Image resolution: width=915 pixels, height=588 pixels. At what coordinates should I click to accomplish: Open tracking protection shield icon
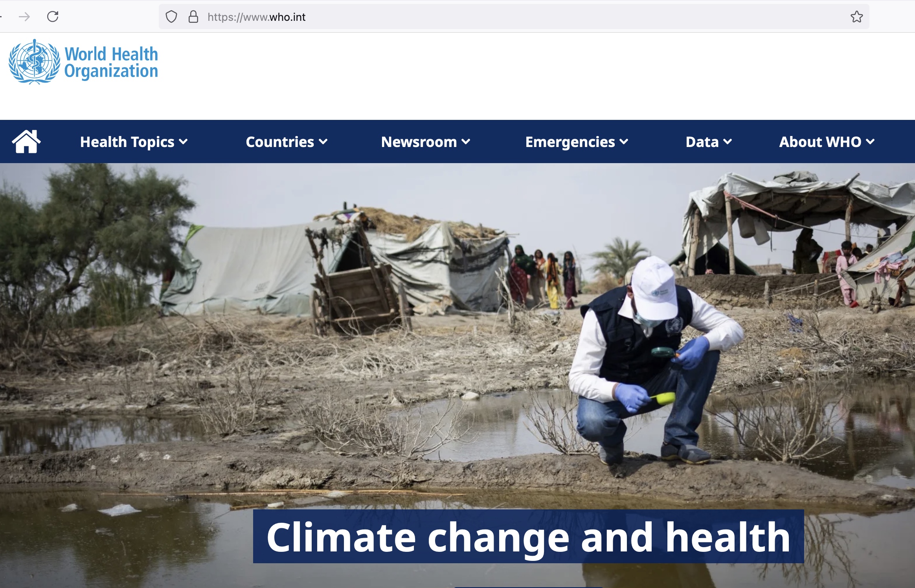(171, 17)
